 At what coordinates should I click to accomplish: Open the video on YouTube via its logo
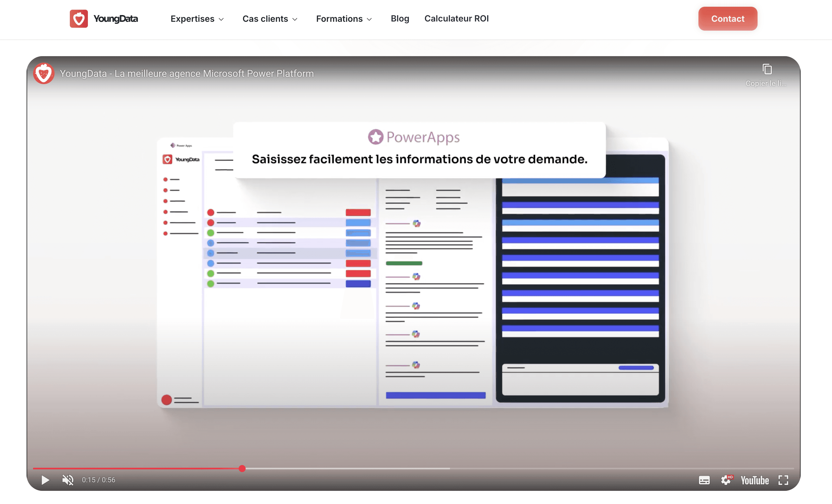tap(755, 480)
